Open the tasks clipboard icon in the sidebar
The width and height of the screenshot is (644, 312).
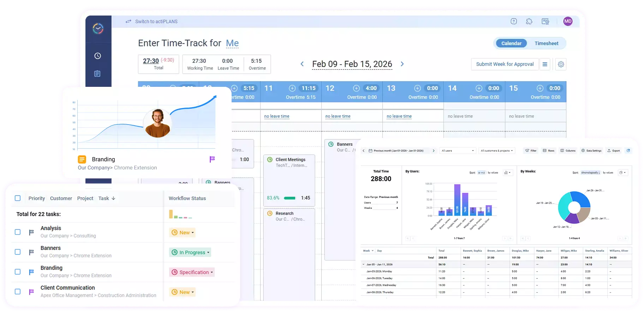(97, 73)
